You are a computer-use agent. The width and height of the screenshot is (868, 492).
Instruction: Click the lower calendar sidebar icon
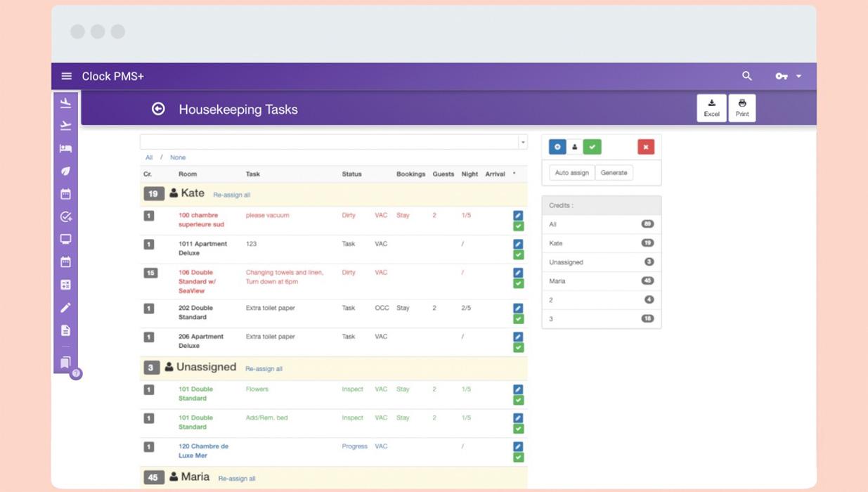click(65, 262)
